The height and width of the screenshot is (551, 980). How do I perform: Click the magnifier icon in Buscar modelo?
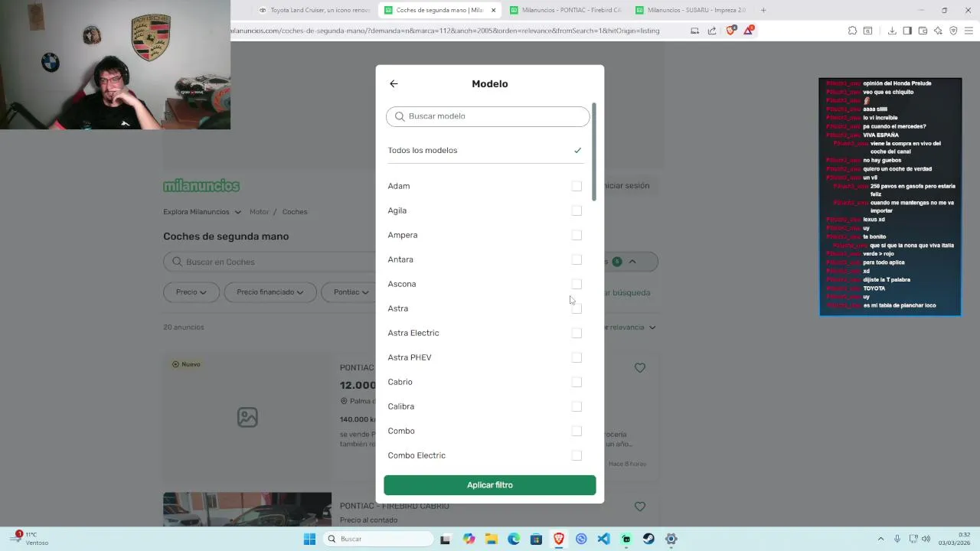point(400,116)
